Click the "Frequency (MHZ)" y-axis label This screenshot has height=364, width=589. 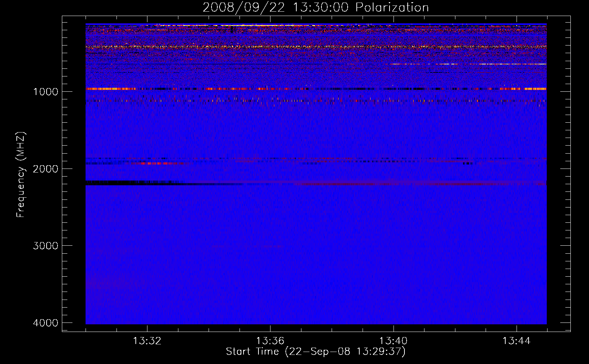pyautogui.click(x=20, y=175)
